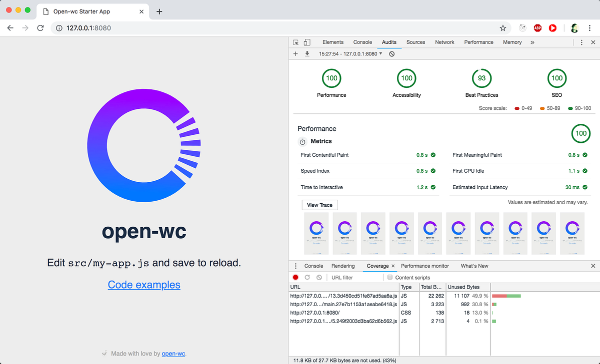This screenshot has height=364, width=600.
Task: Select the first filmstrip screenshot thumbnail
Action: [316, 233]
